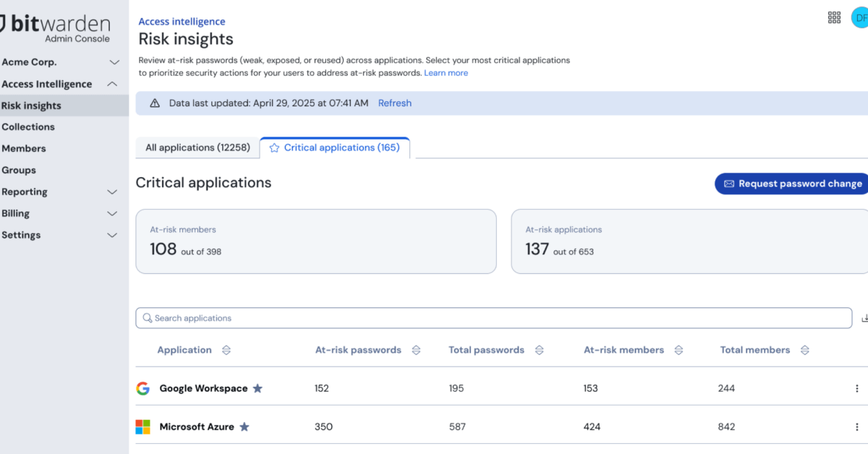The image size is (868, 454).
Task: Click the Google Workspace logo icon
Action: pyautogui.click(x=143, y=388)
